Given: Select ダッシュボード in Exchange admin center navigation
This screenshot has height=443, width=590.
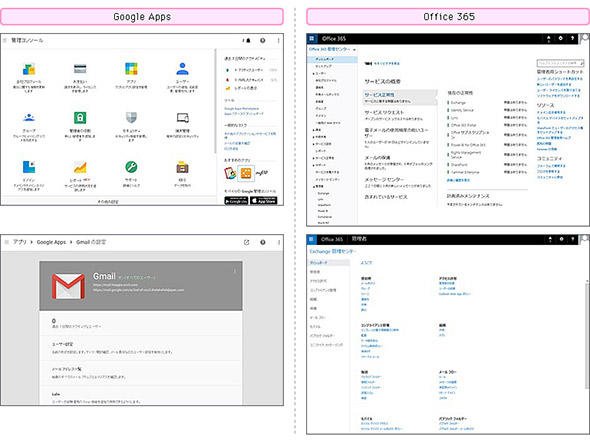Looking at the screenshot, I should tap(329, 262).
